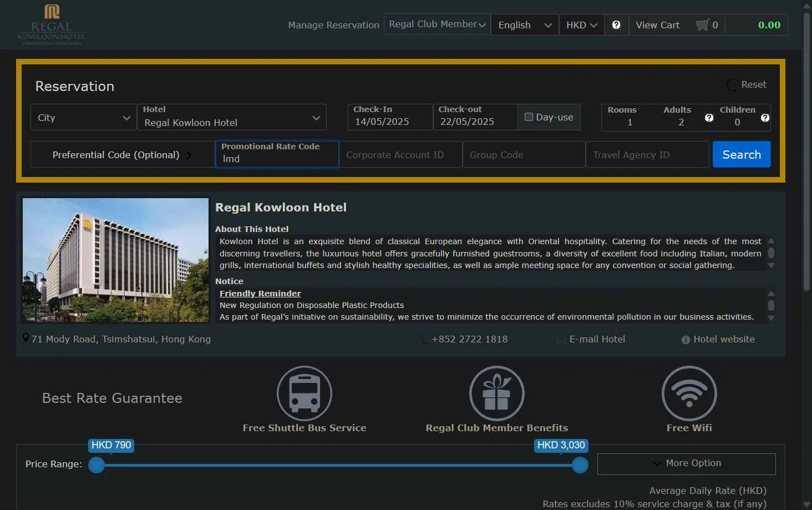Click the address 71 Mody Road, Tsimshatsui
The image size is (812, 510).
point(121,339)
